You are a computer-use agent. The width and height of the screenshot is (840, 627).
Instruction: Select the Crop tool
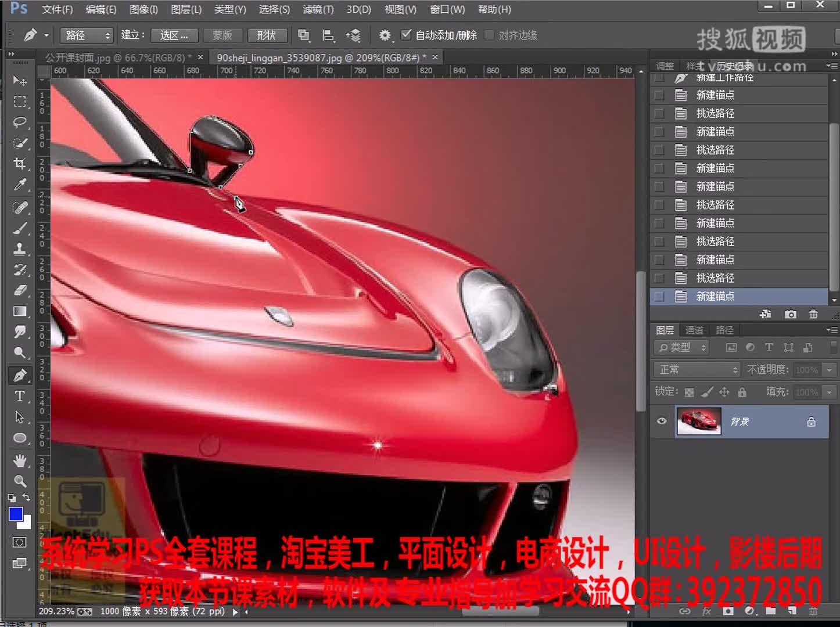pyautogui.click(x=20, y=164)
